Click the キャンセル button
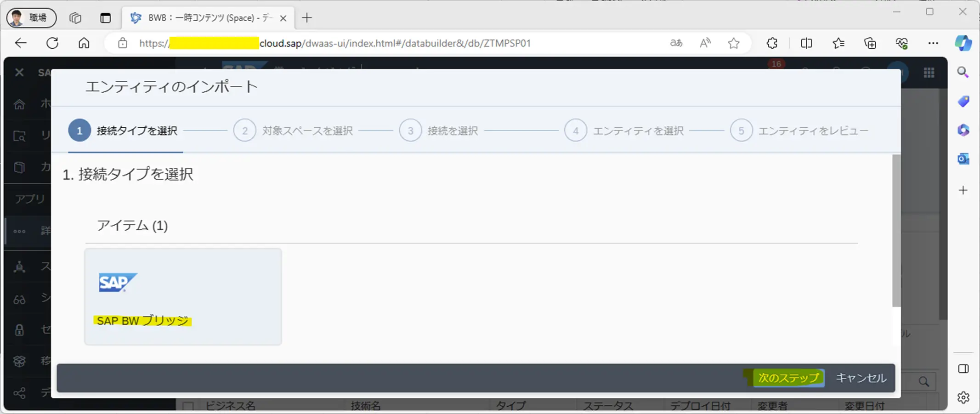The width and height of the screenshot is (980, 414). pyautogui.click(x=861, y=378)
